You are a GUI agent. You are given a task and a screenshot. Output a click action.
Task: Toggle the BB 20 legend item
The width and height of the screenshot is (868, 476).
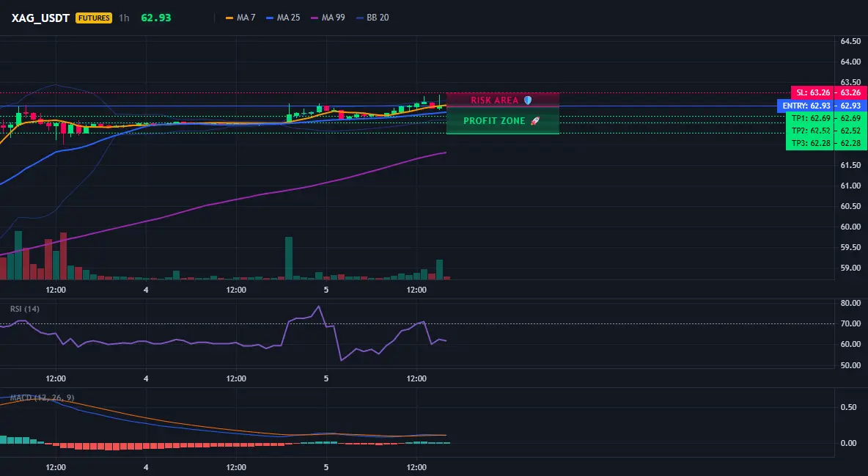pos(372,18)
